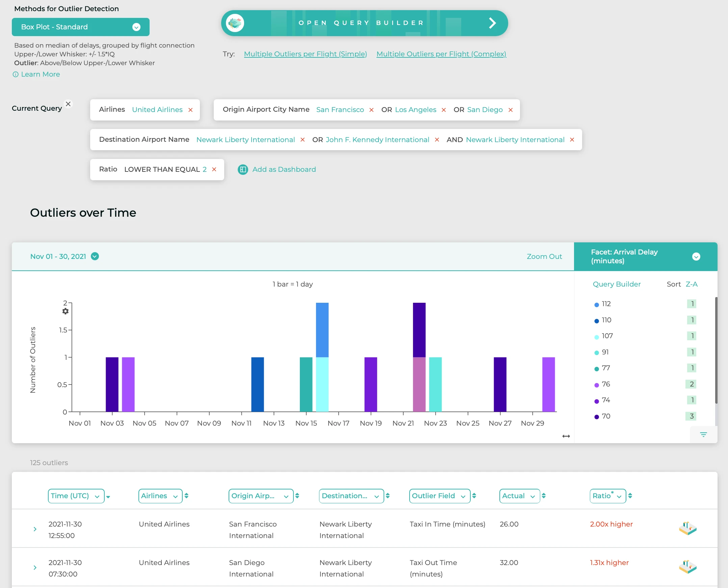Open the Box Plot - Standard method dropdown
The image size is (728, 588).
tap(81, 27)
